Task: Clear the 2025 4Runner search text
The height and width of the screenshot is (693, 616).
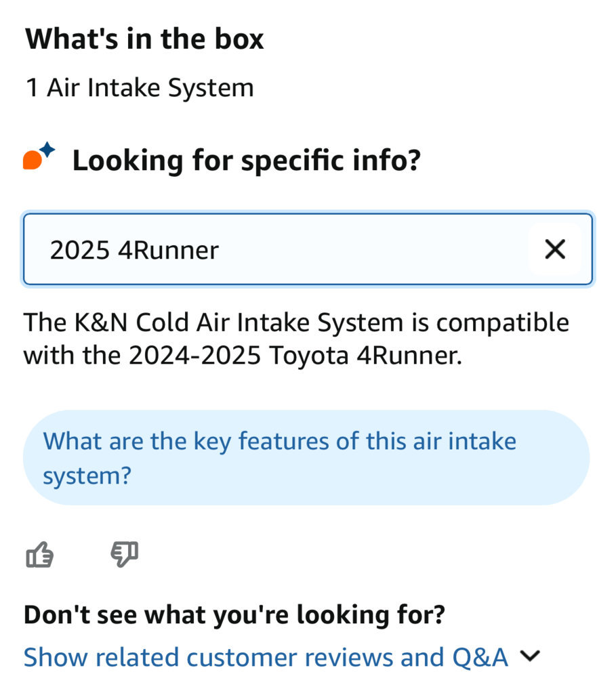Action: point(555,249)
